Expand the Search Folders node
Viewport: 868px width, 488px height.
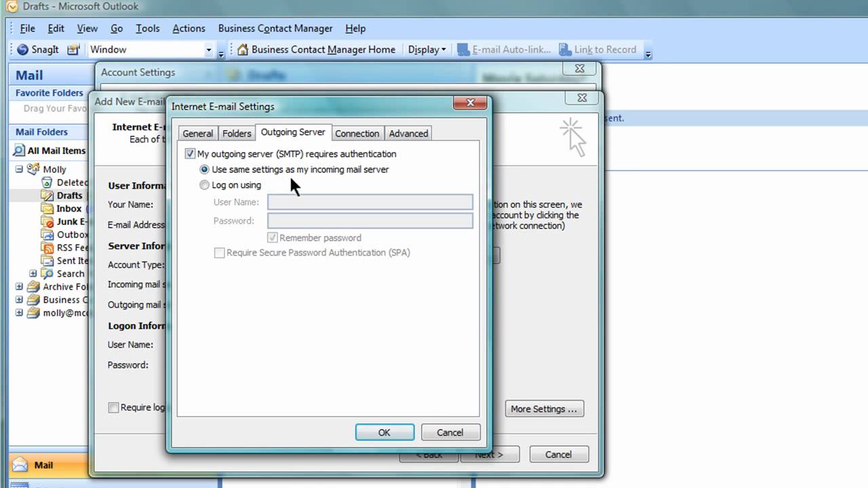[33, 274]
